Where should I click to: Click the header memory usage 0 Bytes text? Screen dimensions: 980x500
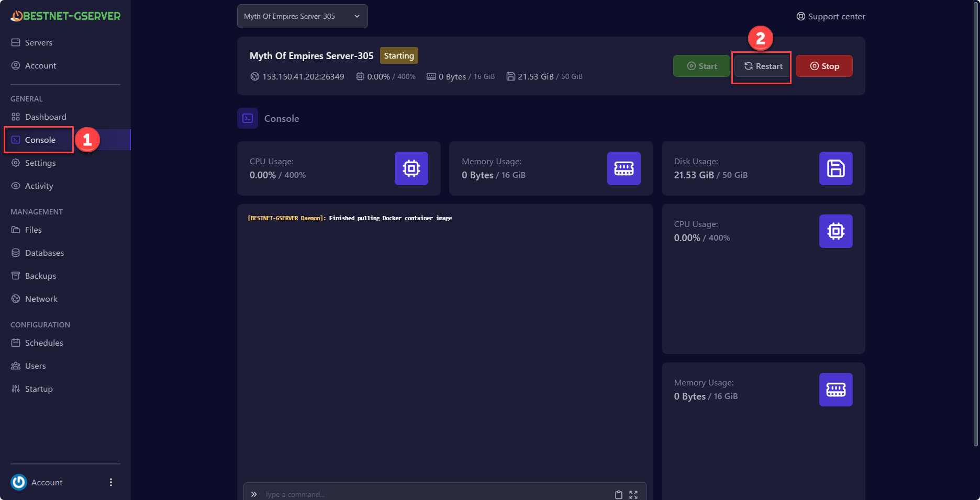(452, 76)
